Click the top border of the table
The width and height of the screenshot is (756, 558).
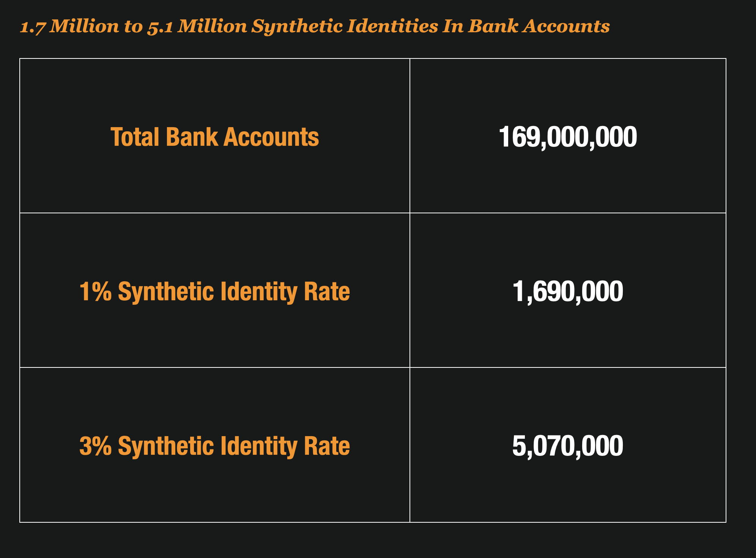point(372,58)
